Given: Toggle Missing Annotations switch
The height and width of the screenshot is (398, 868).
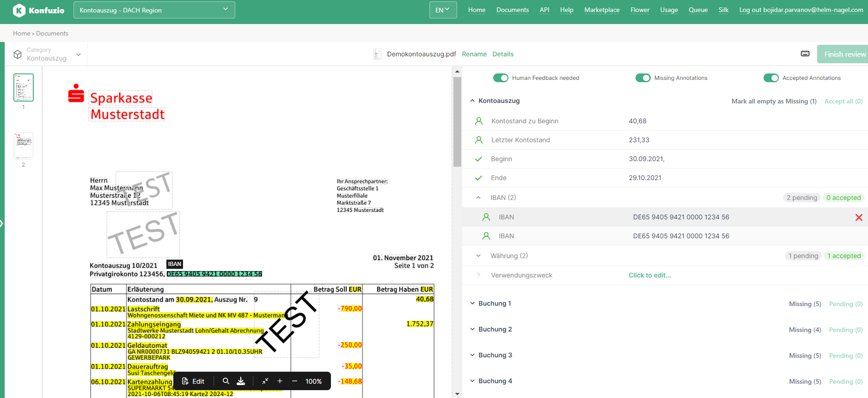Looking at the screenshot, I should pyautogui.click(x=643, y=78).
